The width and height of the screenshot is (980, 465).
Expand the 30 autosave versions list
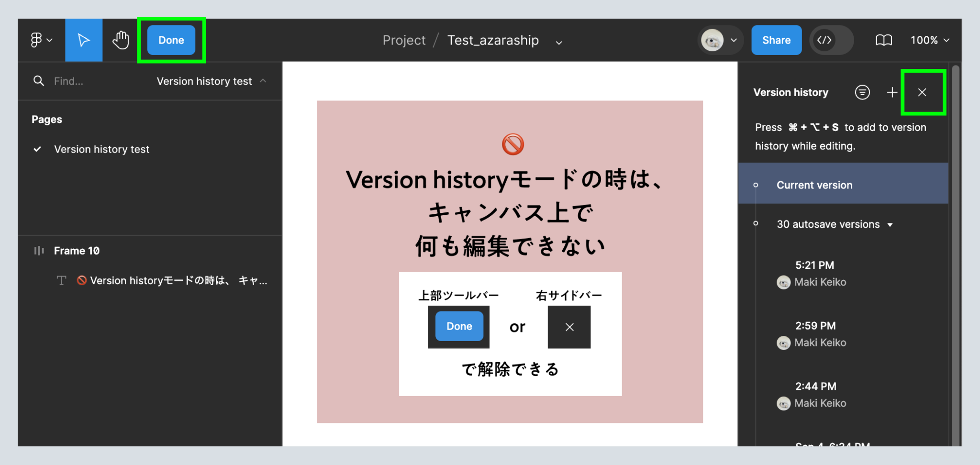(890, 224)
